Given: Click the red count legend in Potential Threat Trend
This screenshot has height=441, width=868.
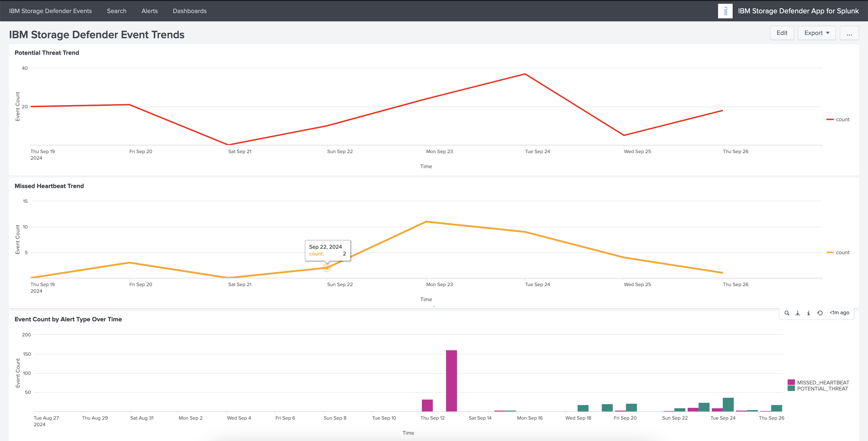Looking at the screenshot, I should point(838,119).
